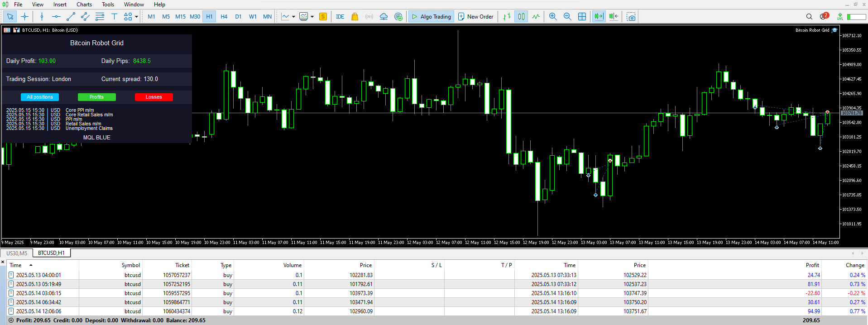
Task: Expand the indicators dropdown arrow
Action: pos(293,17)
